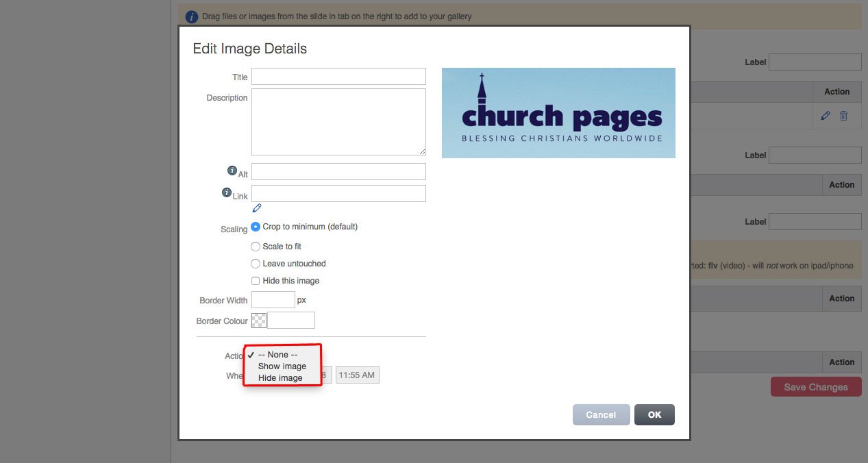Screen dimensions: 868x463
Task: Focus the Border Width input box
Action: [273, 300]
